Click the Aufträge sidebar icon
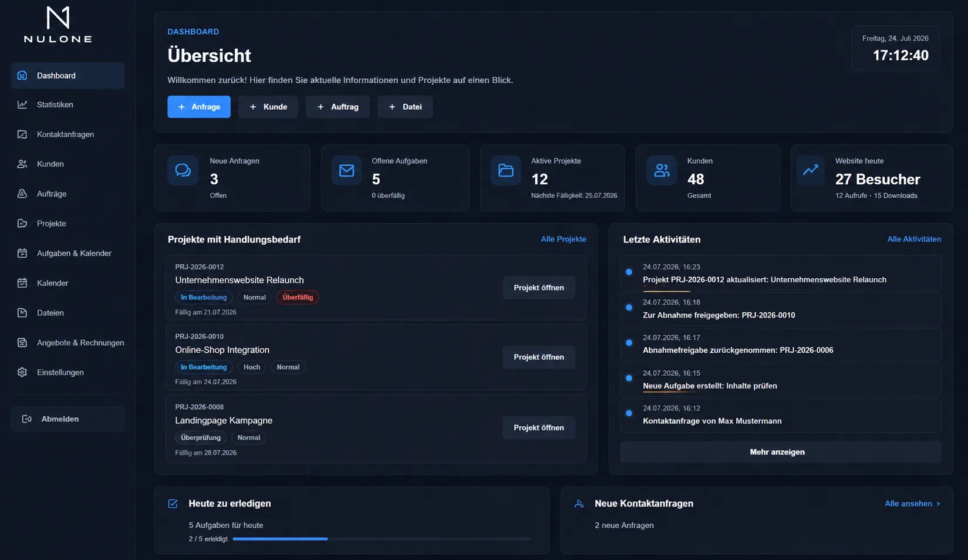The height and width of the screenshot is (560, 968). point(22,194)
